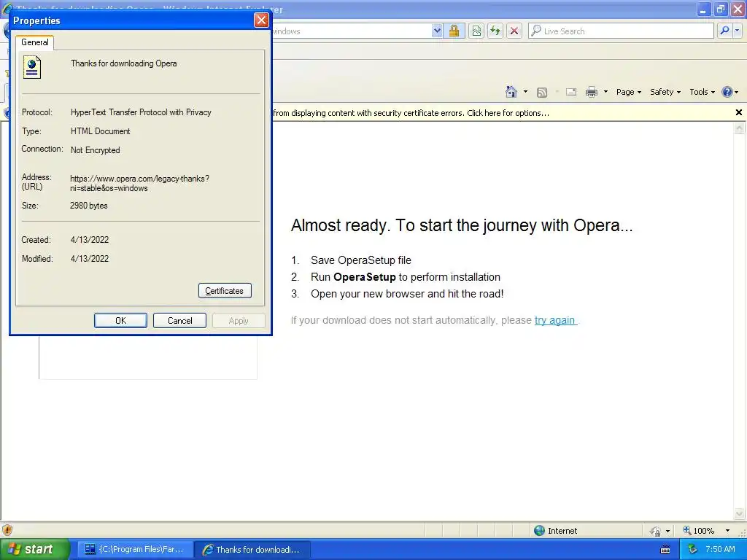
Task: Click the RSS feeds icon
Action: click(542, 93)
